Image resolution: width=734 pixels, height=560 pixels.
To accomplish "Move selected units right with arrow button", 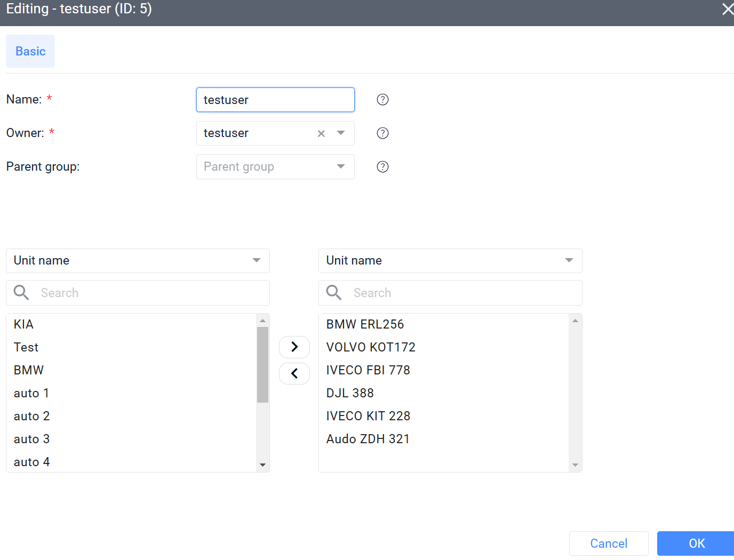I will point(294,347).
